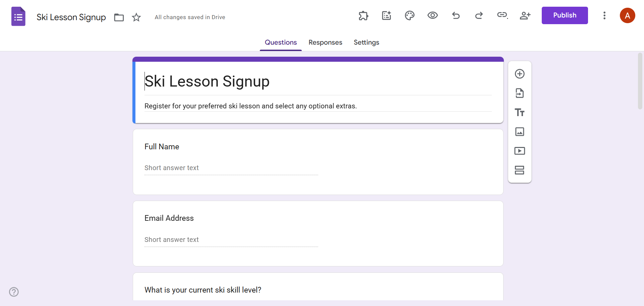Open the three-dot more options menu
The image size is (644, 306).
604,15
